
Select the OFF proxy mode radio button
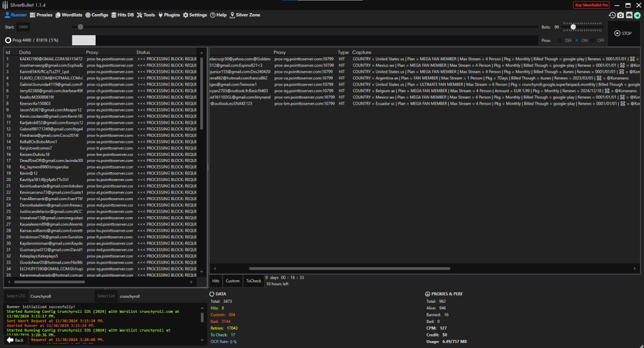[593, 40]
